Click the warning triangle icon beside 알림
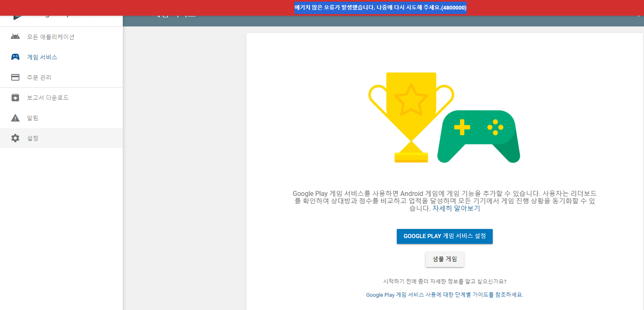 (15, 118)
